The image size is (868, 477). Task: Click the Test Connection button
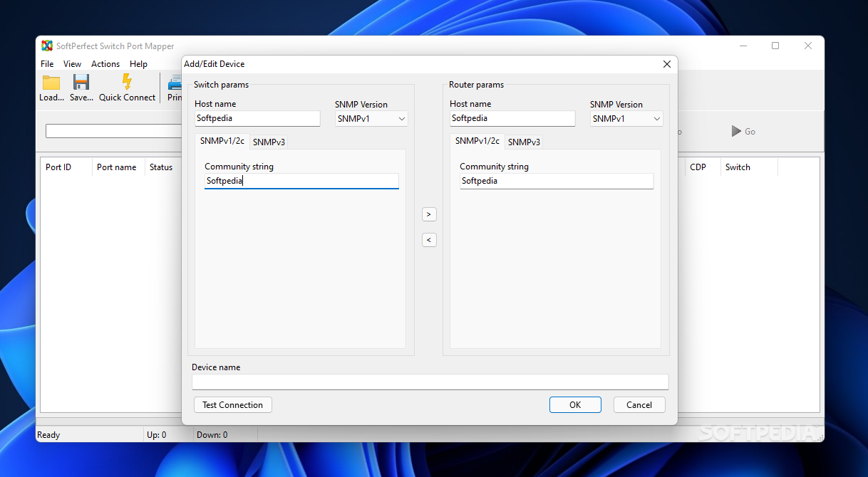[x=232, y=405]
